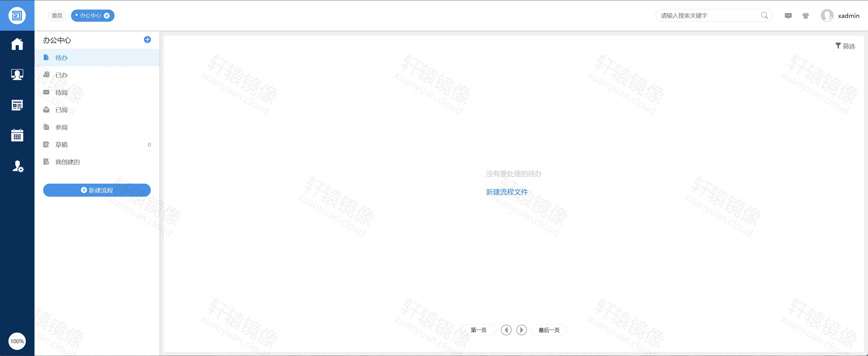Viewport: 868px width, 356px height.
Task: Open the contacts person-screen sidebar icon
Action: click(x=17, y=74)
